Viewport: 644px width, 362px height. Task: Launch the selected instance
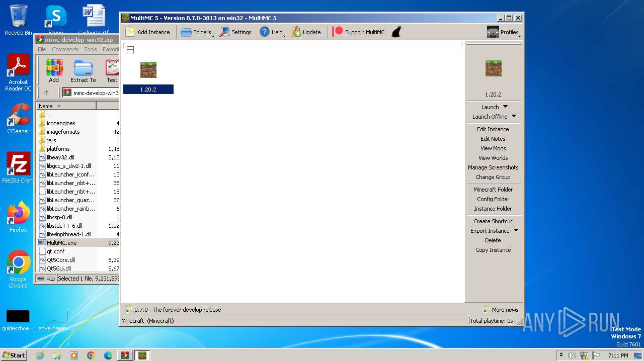pos(490,107)
